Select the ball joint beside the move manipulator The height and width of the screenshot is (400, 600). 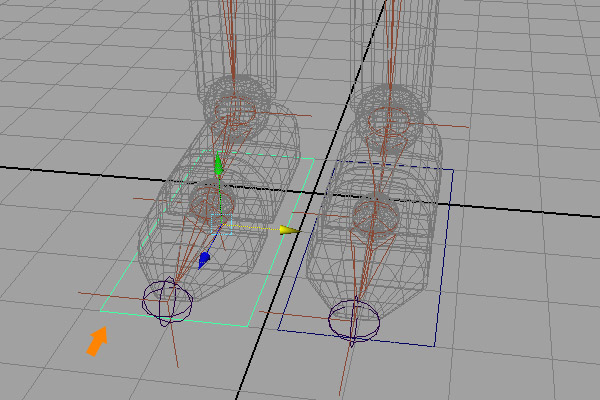(x=211, y=202)
